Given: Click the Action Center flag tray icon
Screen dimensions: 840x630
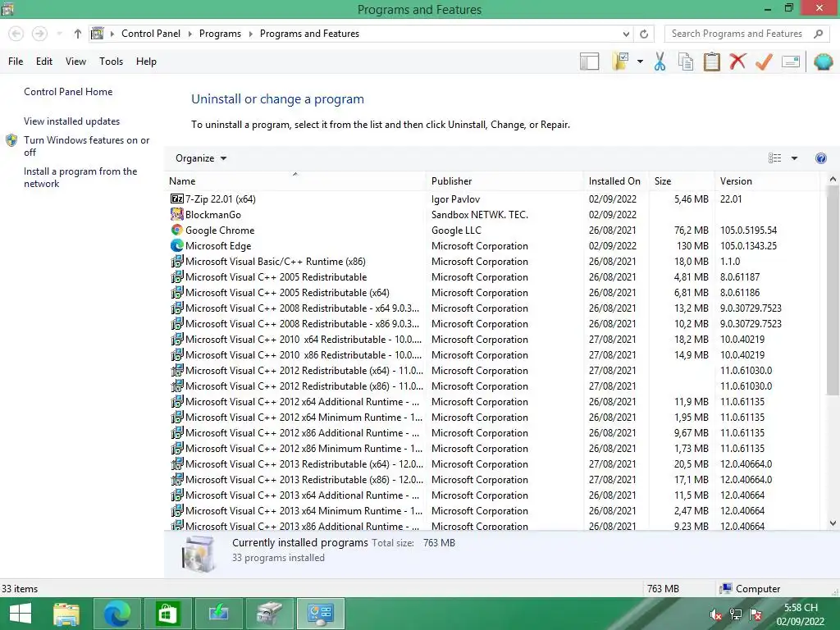Looking at the screenshot, I should pyautogui.click(x=756, y=614).
